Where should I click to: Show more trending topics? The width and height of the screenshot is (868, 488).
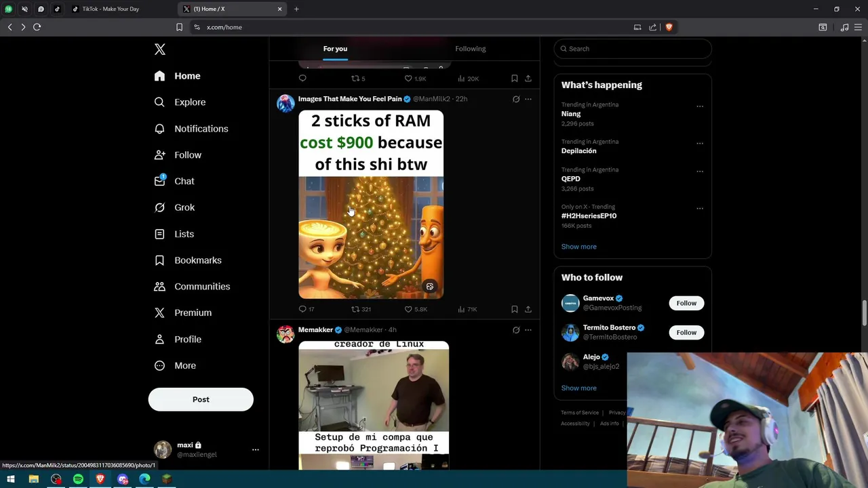pyautogui.click(x=579, y=247)
